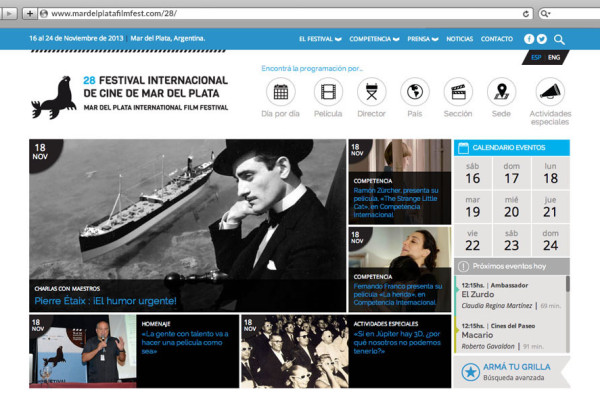Image resolution: width=600 pixels, height=400 pixels.
Task: Select jueves 21 in the events calendar
Action: coord(551,207)
